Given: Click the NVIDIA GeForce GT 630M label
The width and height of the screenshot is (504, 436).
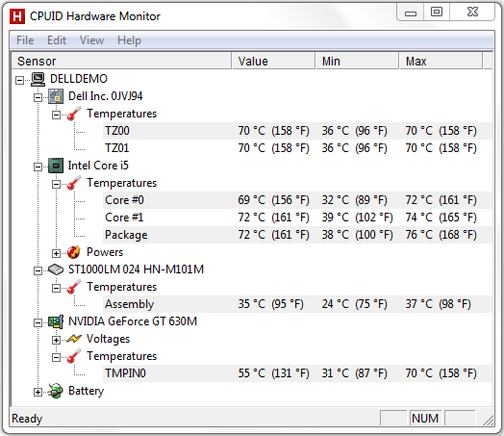Looking at the screenshot, I should click(133, 321).
